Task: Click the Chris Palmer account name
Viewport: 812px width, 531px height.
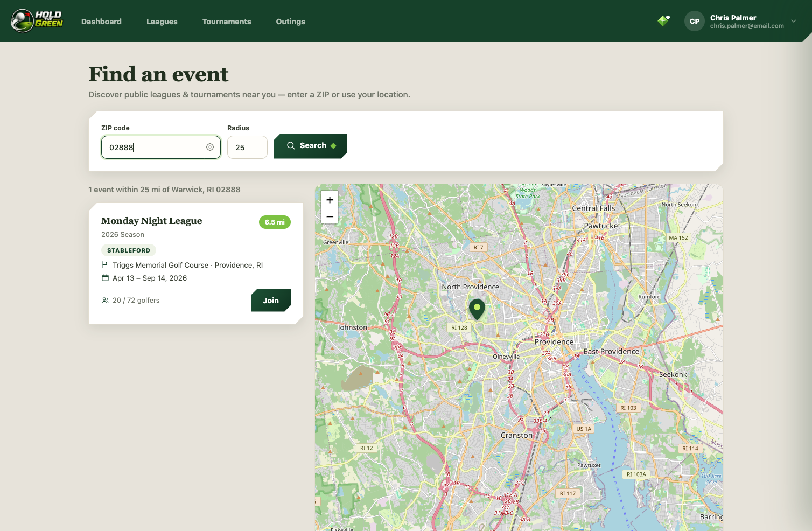Action: click(733, 18)
